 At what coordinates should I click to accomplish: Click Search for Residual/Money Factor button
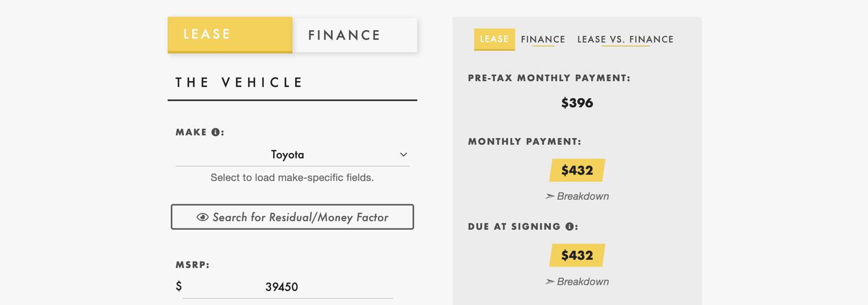[292, 217]
